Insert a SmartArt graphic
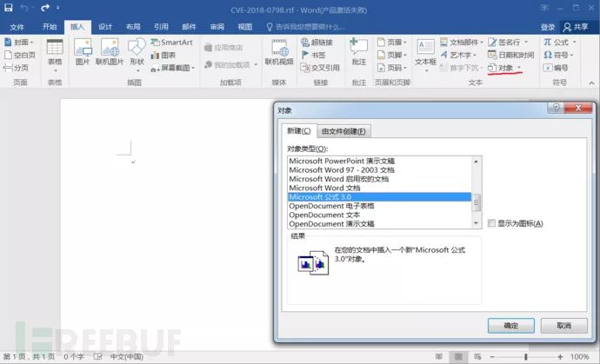Viewport: 600px width, 364px height. (x=171, y=42)
